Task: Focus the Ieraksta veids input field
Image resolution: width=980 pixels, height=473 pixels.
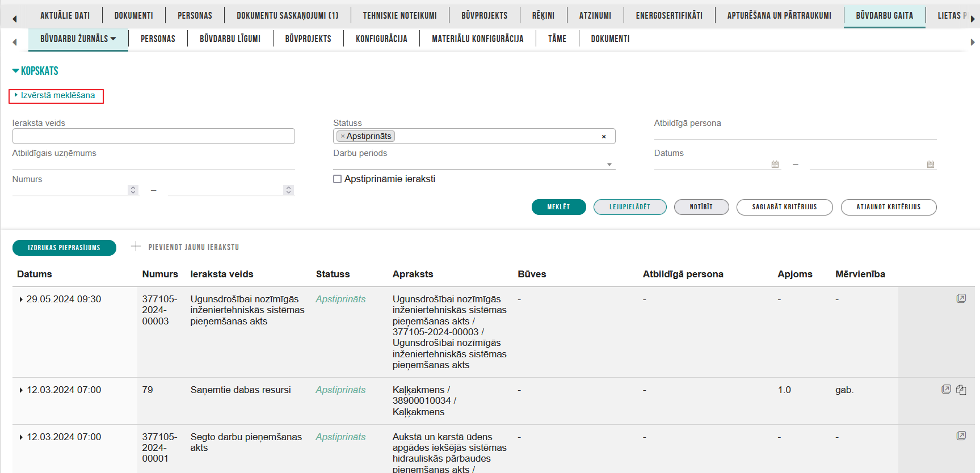Action: (x=153, y=136)
